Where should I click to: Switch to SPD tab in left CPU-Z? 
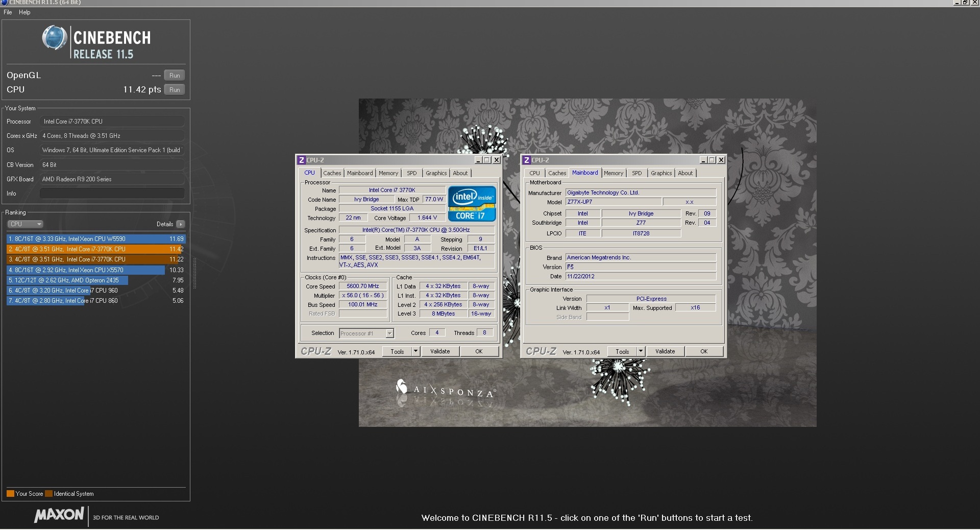[412, 173]
